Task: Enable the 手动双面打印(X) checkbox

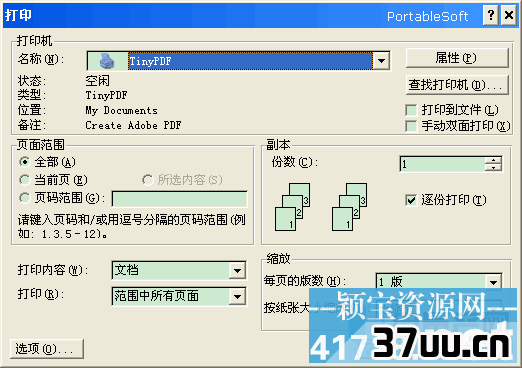Action: pos(411,126)
